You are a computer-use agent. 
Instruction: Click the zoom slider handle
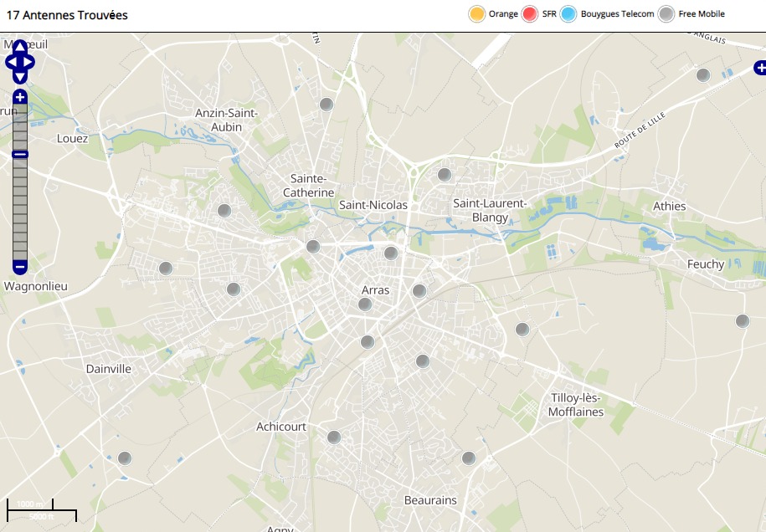[20, 154]
